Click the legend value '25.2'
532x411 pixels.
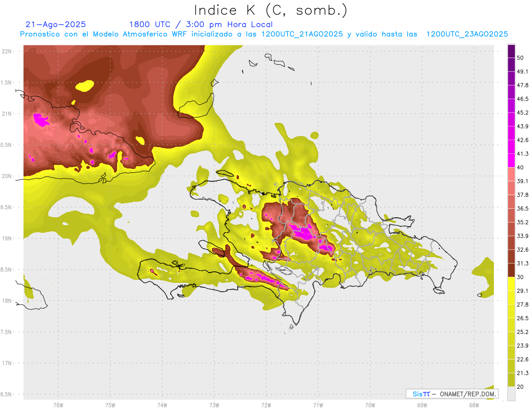point(522,332)
